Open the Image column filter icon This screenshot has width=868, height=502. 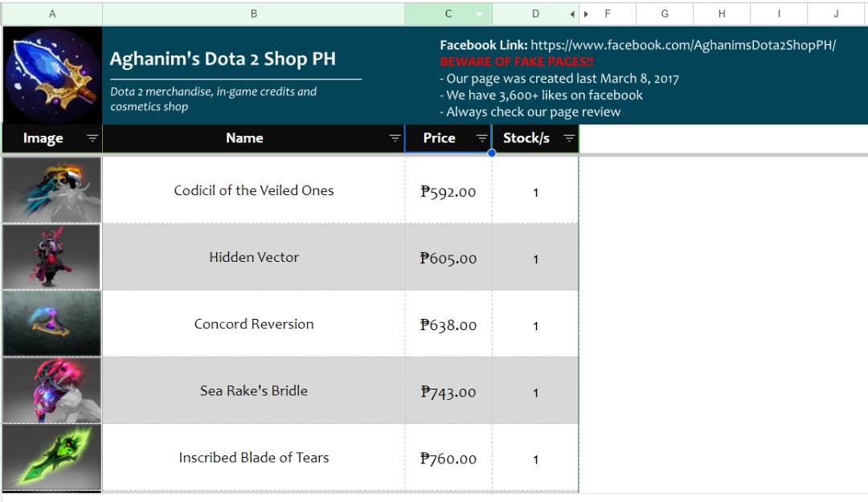[x=92, y=138]
